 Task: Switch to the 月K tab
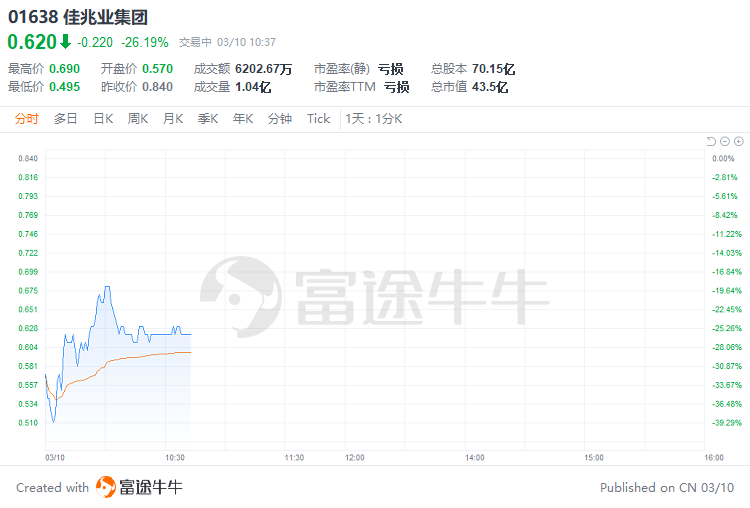point(173,119)
